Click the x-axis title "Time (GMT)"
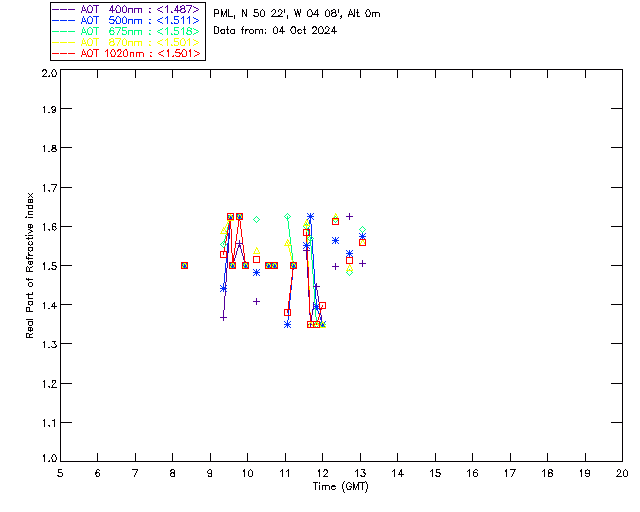The height and width of the screenshot is (512, 640). pyautogui.click(x=341, y=487)
